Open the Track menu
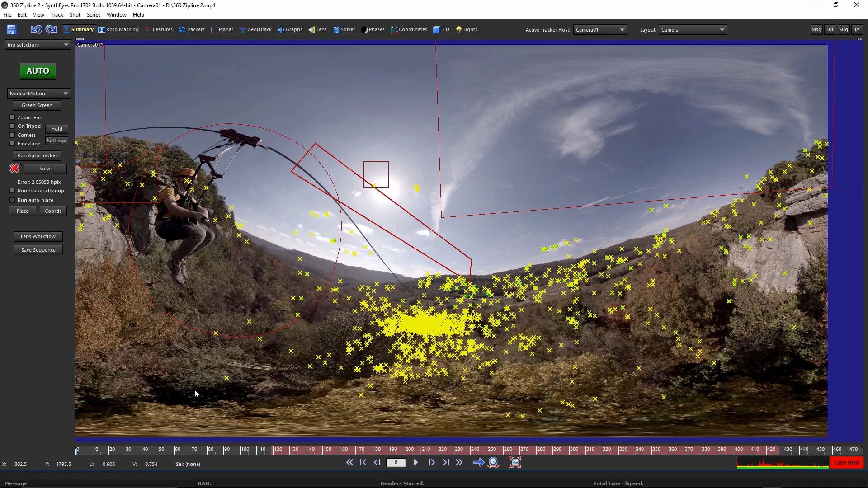This screenshot has width=868, height=488. [57, 14]
